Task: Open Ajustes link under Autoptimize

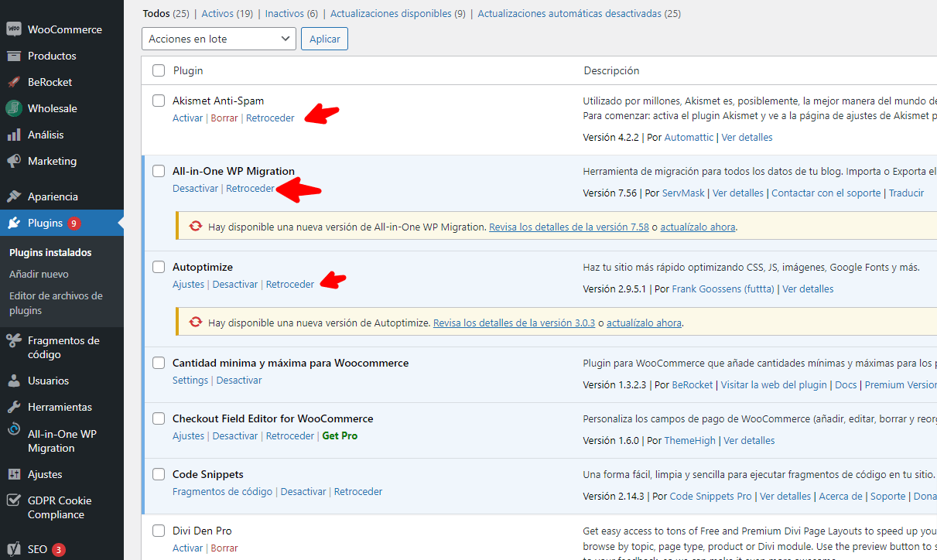Action: click(188, 285)
